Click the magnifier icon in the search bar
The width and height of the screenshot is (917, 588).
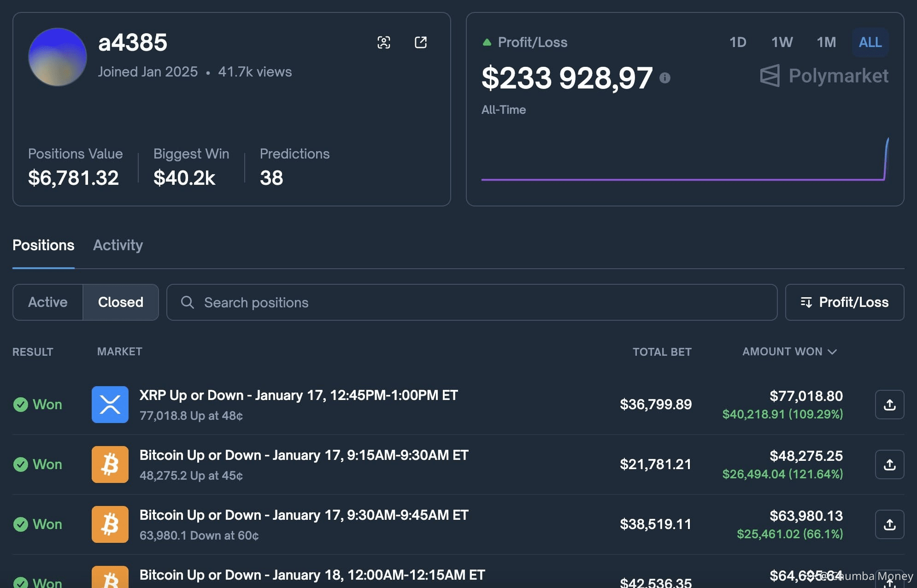pos(188,302)
